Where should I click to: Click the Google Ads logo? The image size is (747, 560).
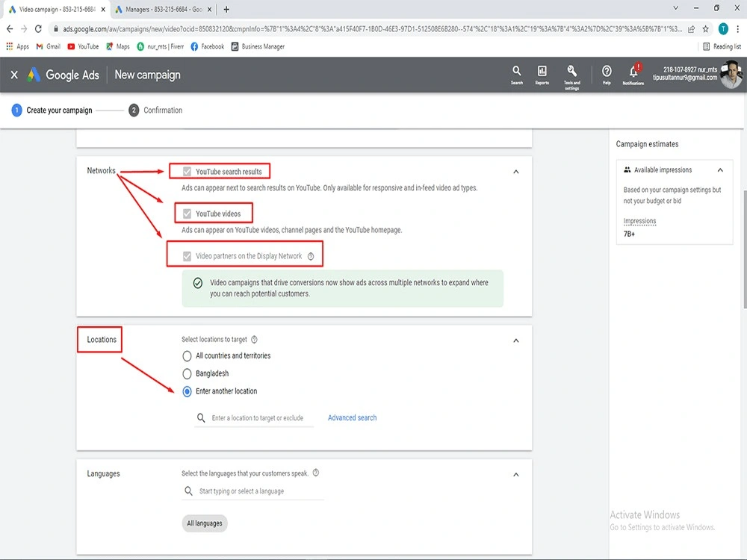63,75
